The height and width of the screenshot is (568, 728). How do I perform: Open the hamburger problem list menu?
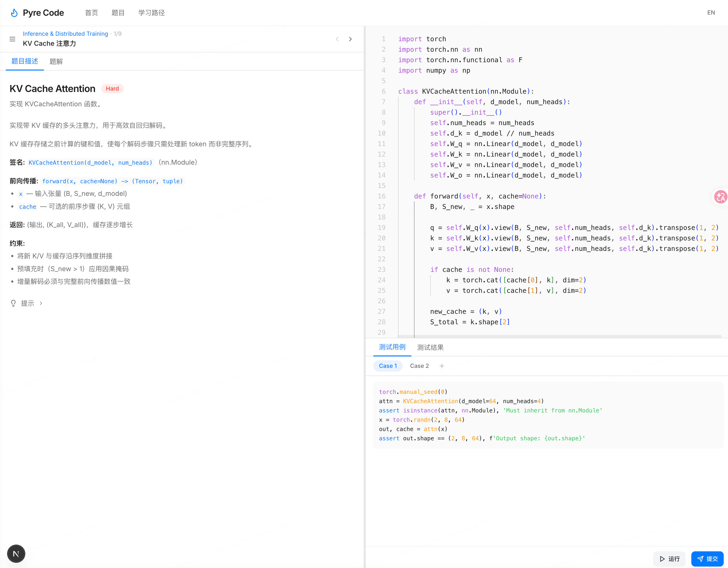[12, 39]
